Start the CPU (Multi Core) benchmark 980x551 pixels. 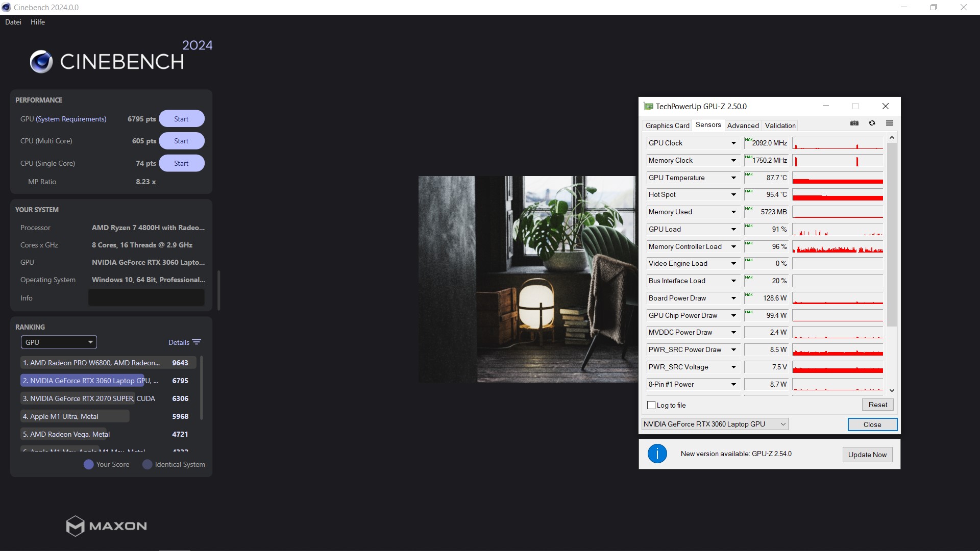pyautogui.click(x=181, y=141)
